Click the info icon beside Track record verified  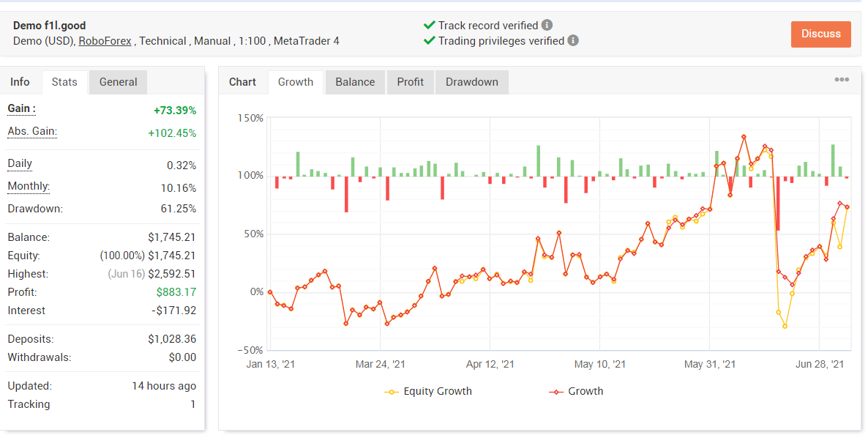click(547, 25)
